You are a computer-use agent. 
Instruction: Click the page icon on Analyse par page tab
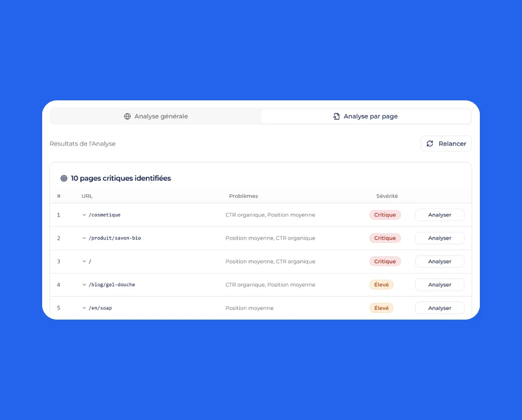(336, 116)
